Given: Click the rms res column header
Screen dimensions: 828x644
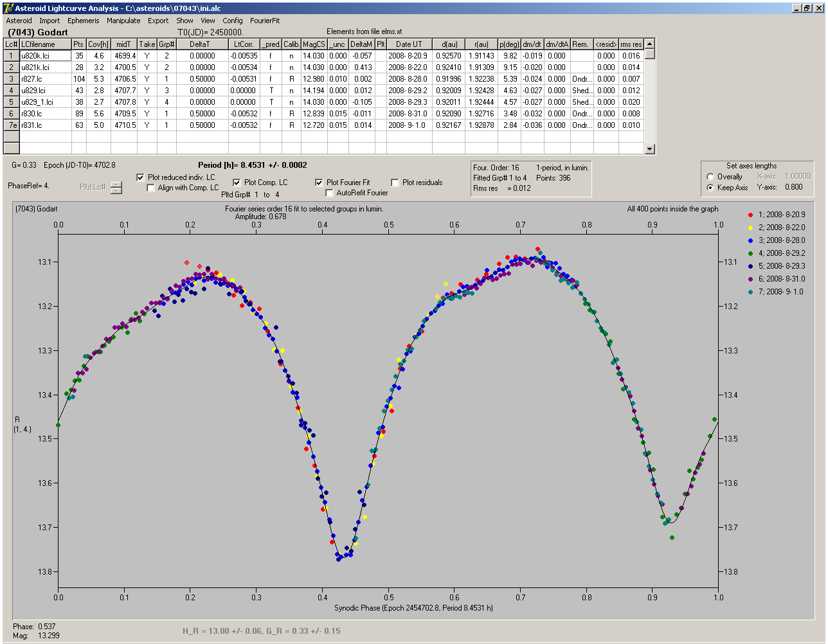Looking at the screenshot, I should 631,44.
